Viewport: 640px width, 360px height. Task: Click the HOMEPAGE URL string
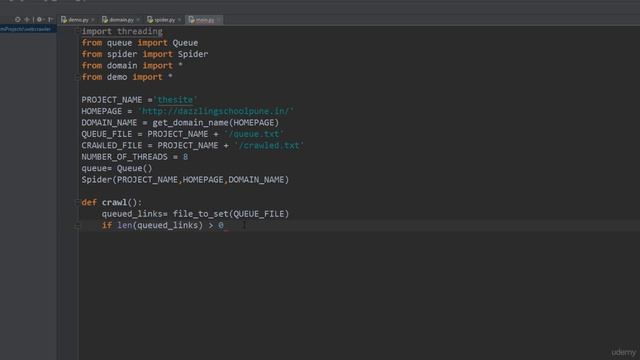coord(216,111)
